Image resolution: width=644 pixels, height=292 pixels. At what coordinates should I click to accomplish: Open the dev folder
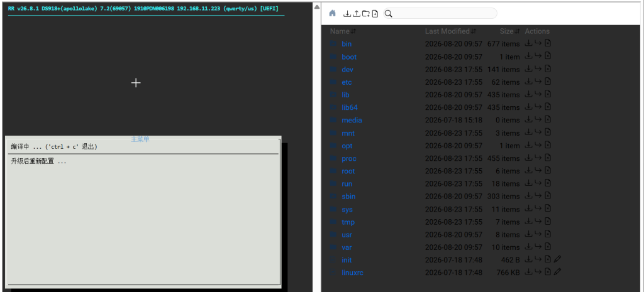[x=347, y=69]
